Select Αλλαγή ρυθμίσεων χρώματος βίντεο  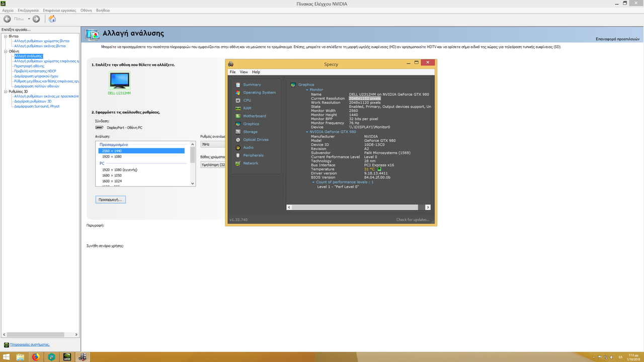click(x=42, y=41)
